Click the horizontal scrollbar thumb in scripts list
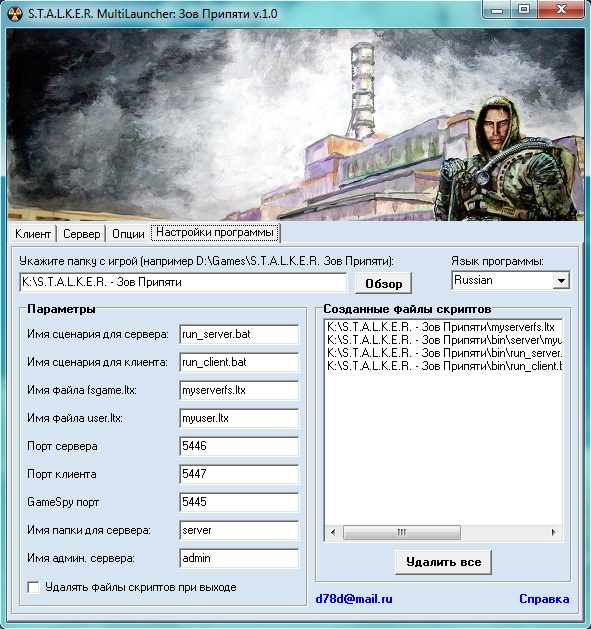This screenshot has height=629, width=591. tap(402, 532)
